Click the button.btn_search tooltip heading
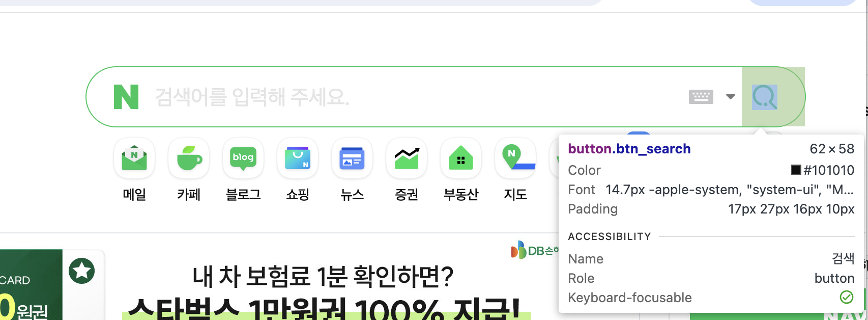Image resolution: width=868 pixels, height=320 pixels. [629, 149]
